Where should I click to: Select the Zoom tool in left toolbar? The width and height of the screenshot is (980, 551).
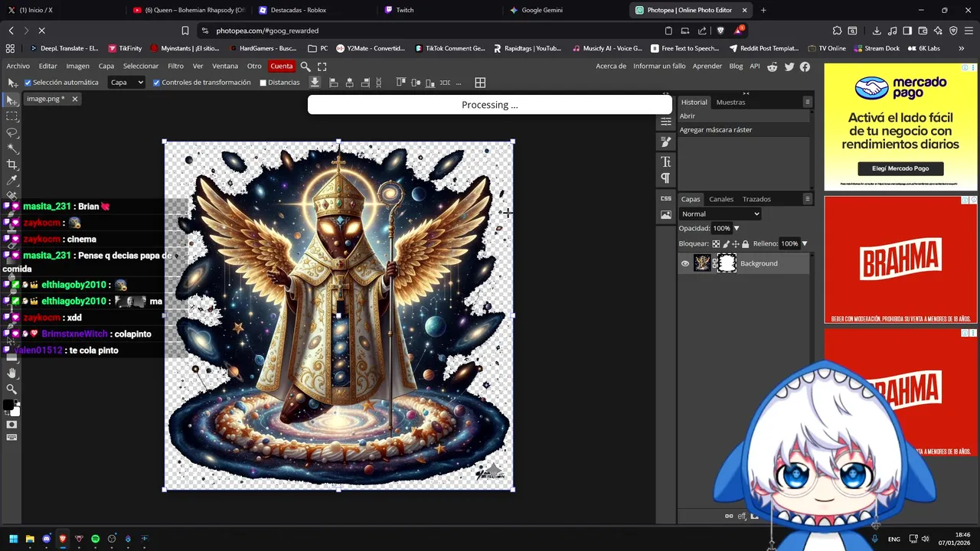tap(11, 390)
